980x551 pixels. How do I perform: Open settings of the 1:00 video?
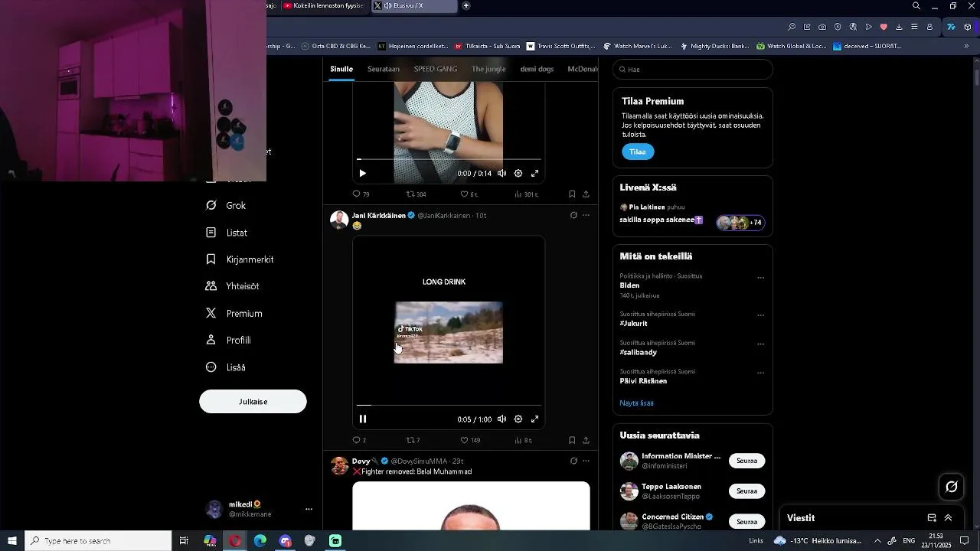(x=518, y=419)
